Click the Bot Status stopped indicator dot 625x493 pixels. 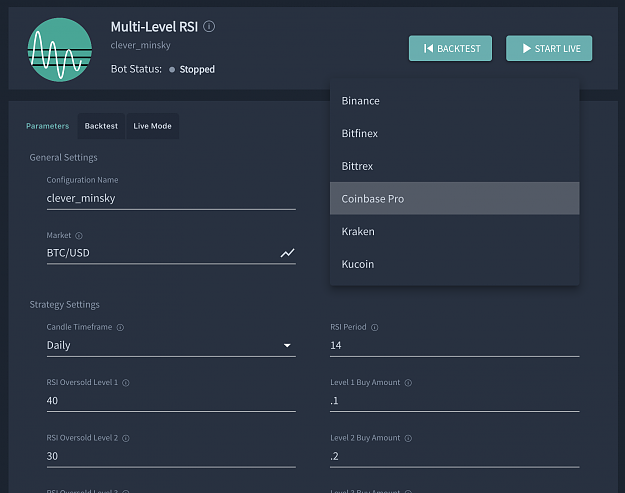tap(172, 70)
